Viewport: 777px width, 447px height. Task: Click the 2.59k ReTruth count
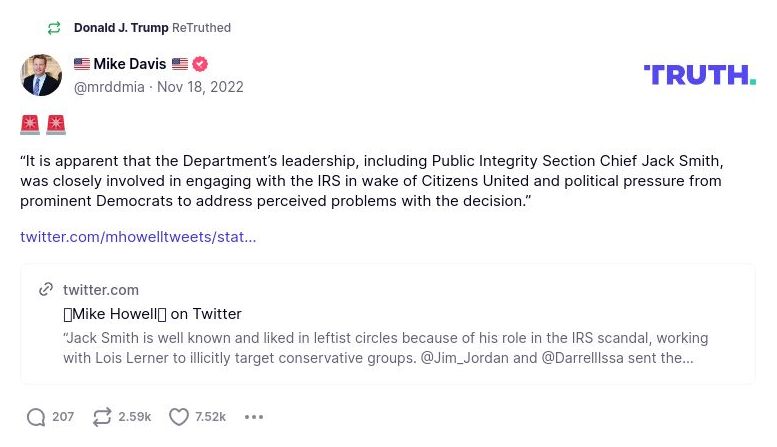tap(134, 417)
